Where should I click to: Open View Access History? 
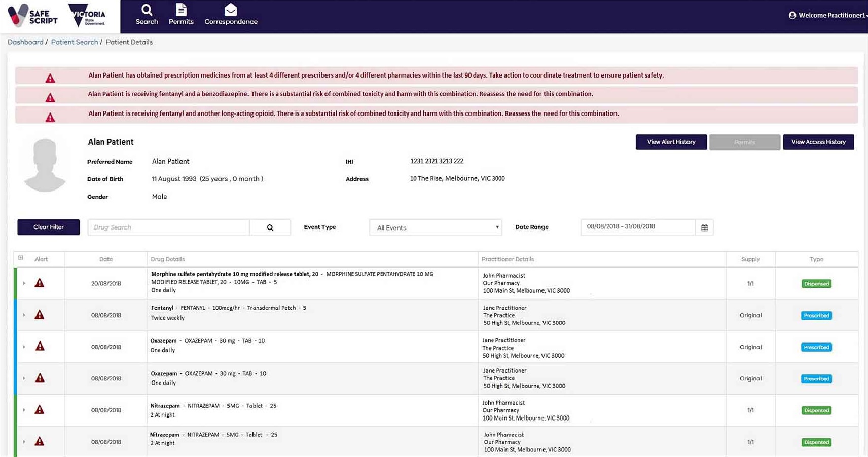(x=818, y=142)
